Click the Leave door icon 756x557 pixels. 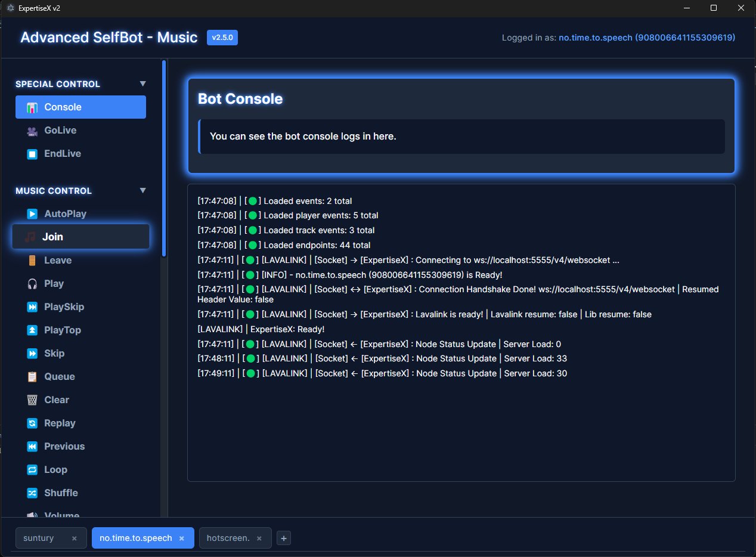32,261
